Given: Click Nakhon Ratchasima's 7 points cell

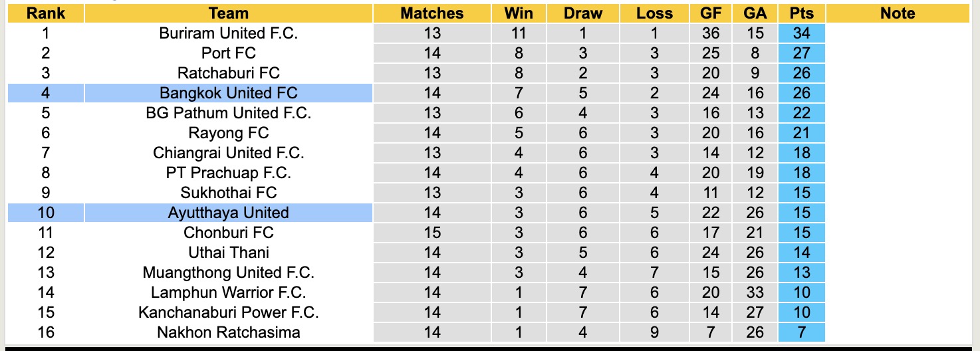Looking at the screenshot, I should coord(802,332).
